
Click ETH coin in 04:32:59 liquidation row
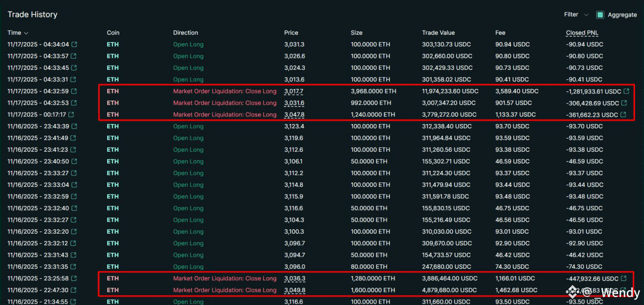(113, 91)
